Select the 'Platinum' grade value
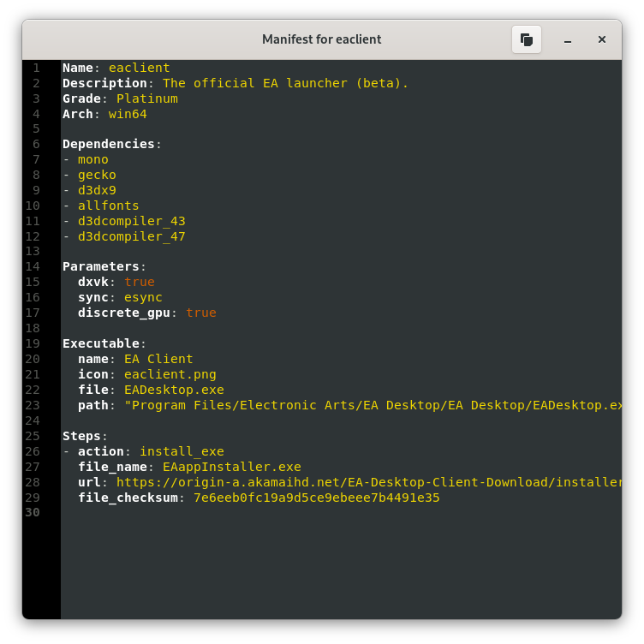Screen dimensions: 644x644 (x=146, y=98)
